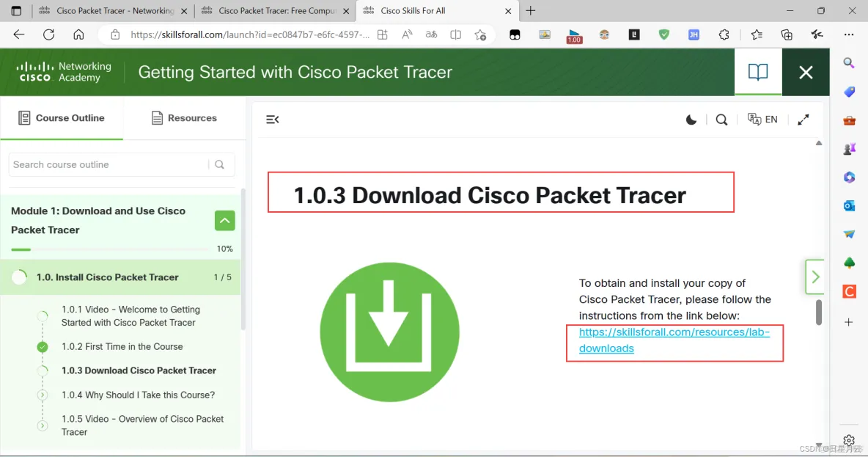Click the course outline search magnifier
The width and height of the screenshot is (868, 457).
[220, 164]
